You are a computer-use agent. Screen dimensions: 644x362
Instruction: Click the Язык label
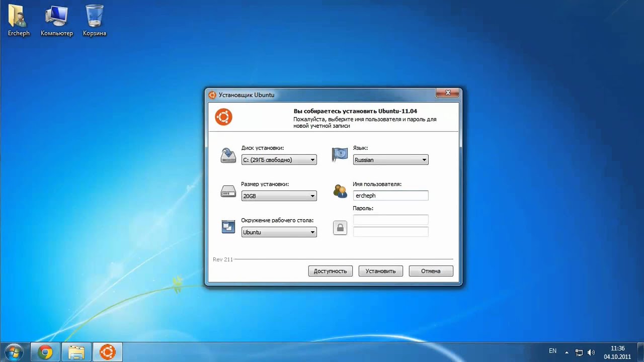click(360, 148)
